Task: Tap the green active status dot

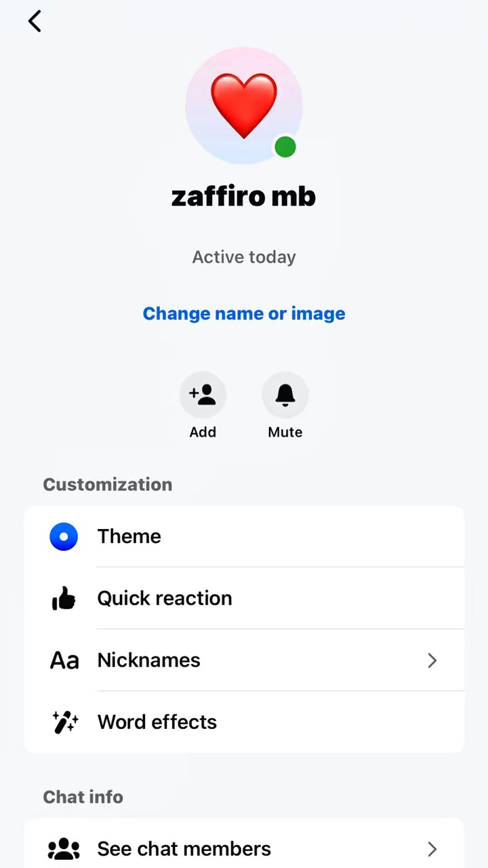Action: pos(285,146)
